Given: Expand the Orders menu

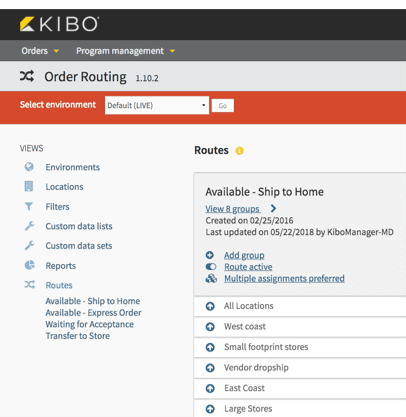Looking at the screenshot, I should pyautogui.click(x=40, y=51).
